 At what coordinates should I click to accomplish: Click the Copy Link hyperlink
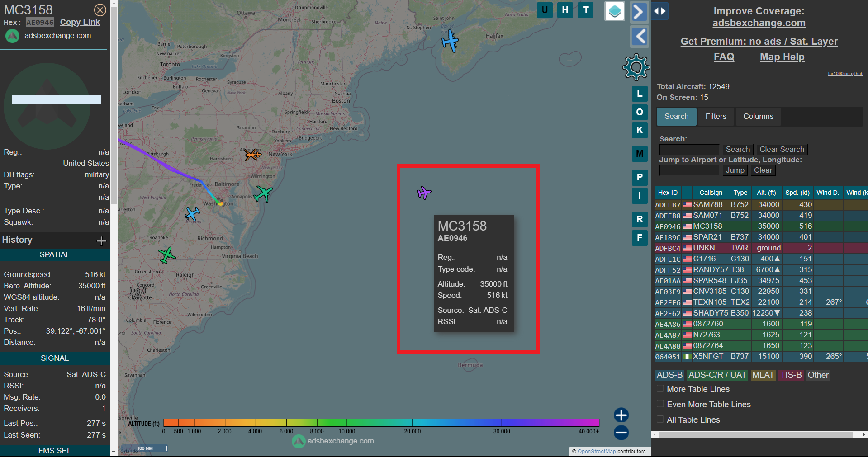80,22
